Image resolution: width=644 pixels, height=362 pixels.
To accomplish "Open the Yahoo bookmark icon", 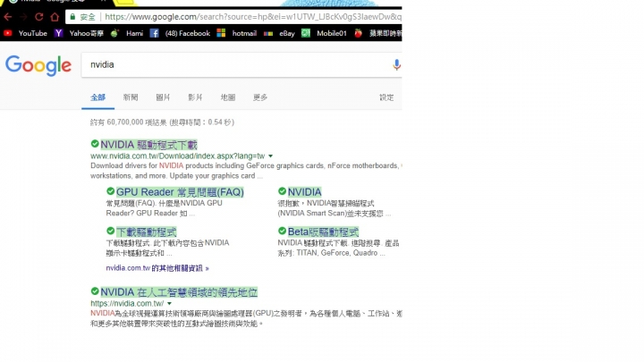I will (59, 33).
